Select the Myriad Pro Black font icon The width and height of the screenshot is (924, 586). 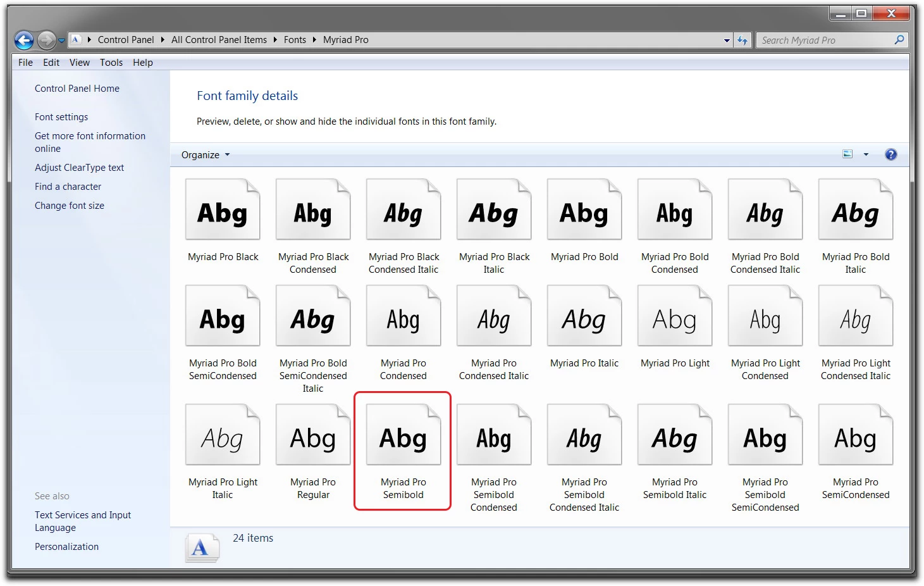coord(223,209)
